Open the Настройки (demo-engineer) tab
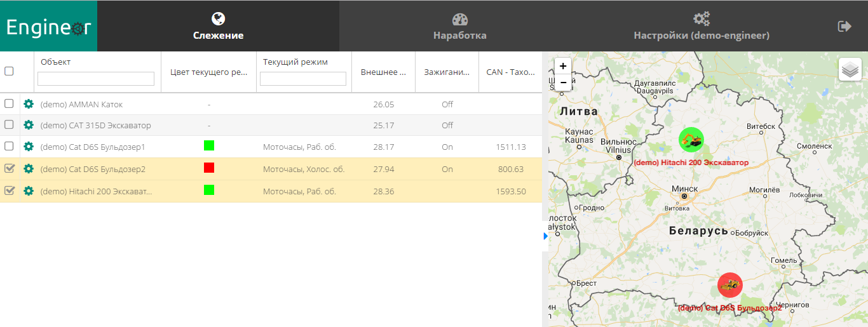 [x=701, y=27]
